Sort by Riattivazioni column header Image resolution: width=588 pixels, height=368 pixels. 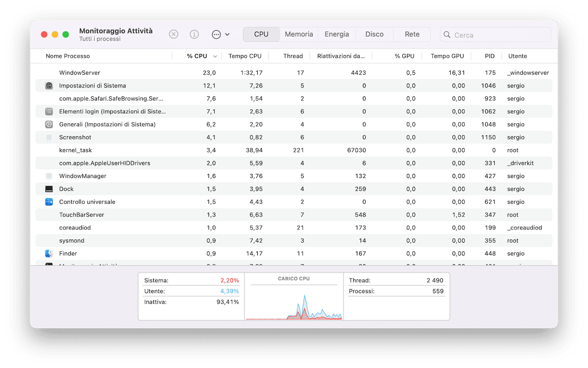click(341, 56)
